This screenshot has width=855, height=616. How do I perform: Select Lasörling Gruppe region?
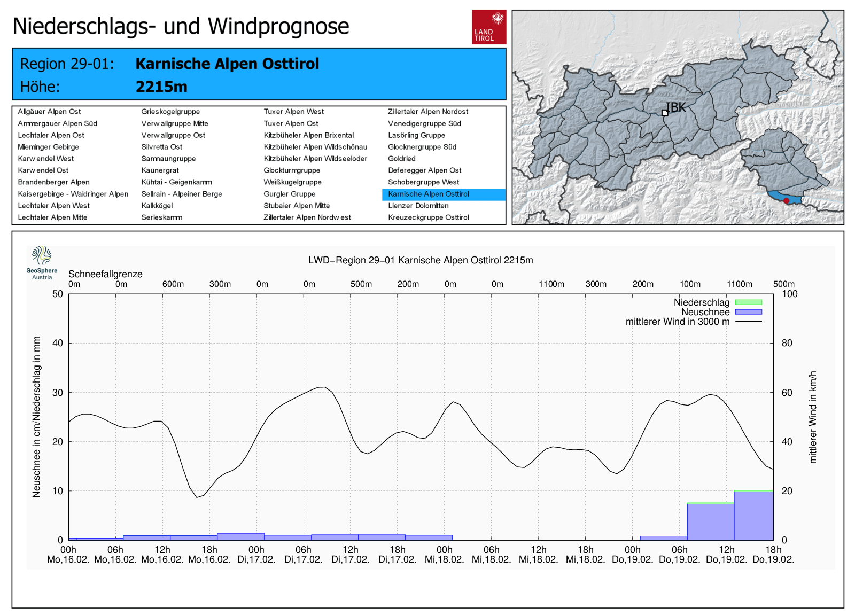point(416,135)
